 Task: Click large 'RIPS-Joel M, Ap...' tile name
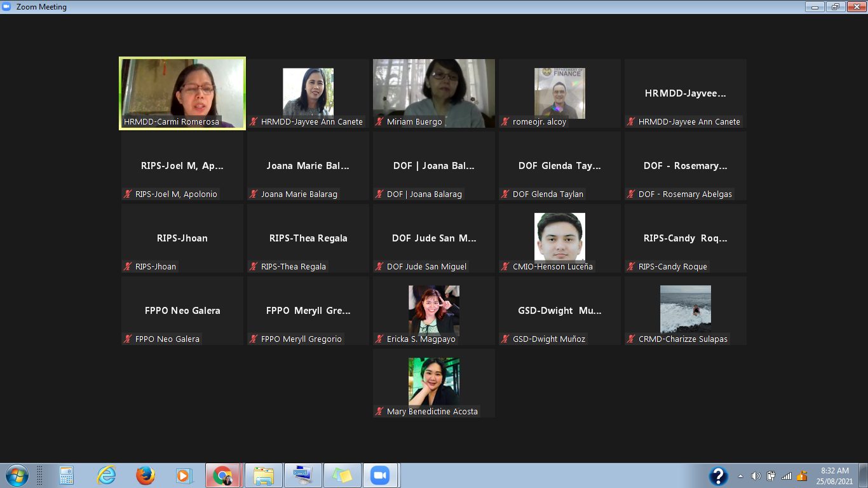(x=182, y=166)
